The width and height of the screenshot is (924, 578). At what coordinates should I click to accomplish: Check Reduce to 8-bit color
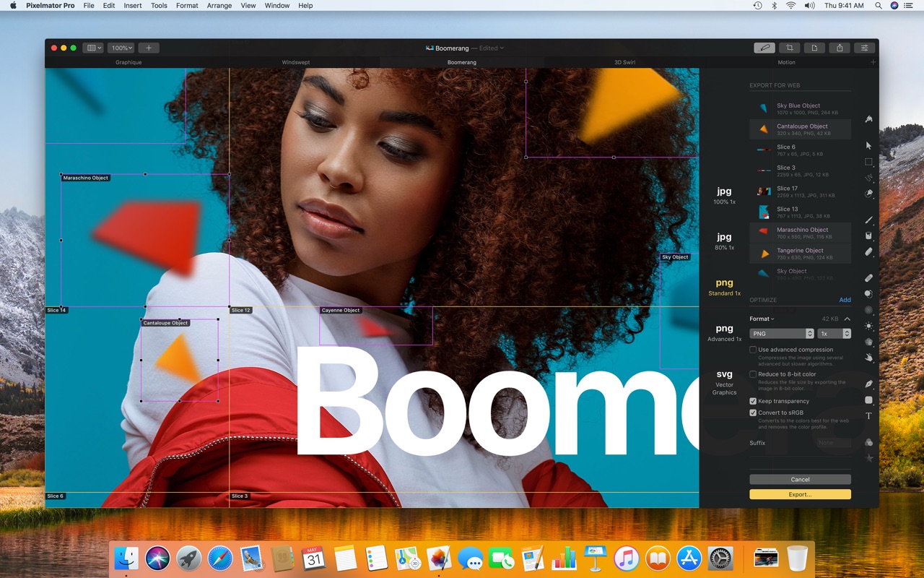point(753,374)
